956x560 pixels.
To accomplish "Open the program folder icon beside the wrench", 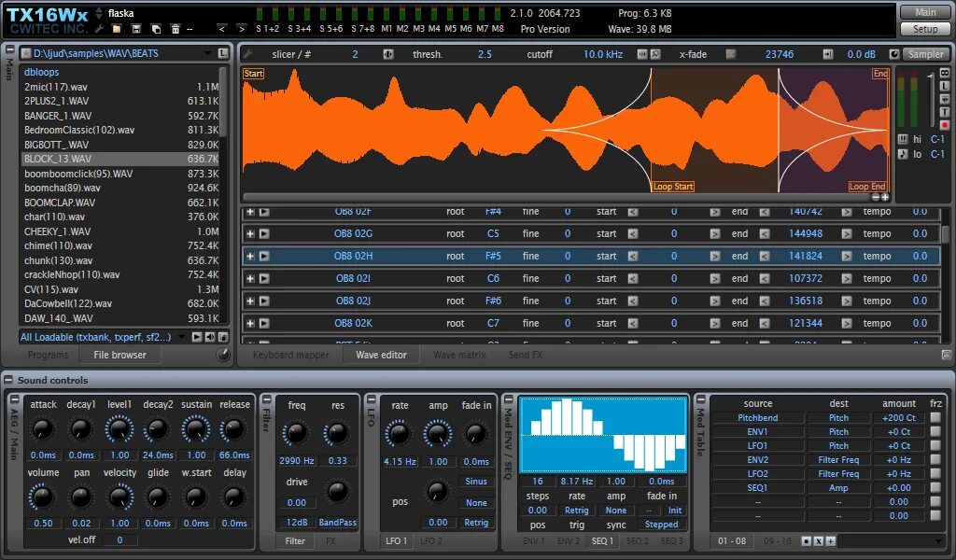I will pos(117,29).
